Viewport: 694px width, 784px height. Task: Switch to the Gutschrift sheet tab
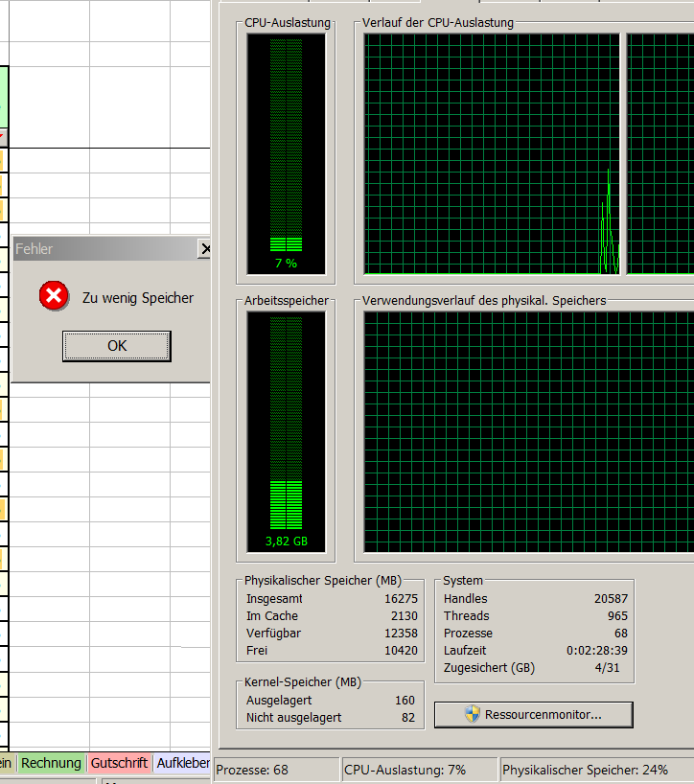click(x=119, y=763)
